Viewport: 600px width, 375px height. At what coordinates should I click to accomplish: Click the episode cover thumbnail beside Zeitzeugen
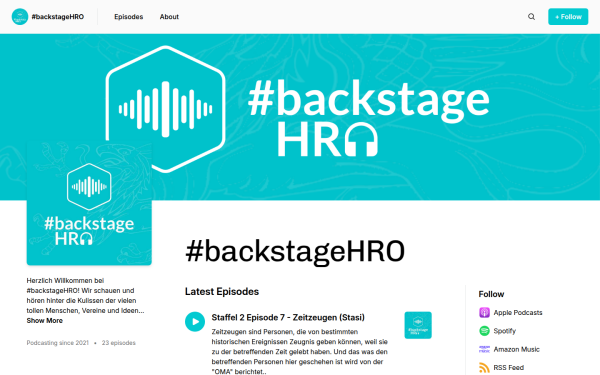click(x=418, y=325)
